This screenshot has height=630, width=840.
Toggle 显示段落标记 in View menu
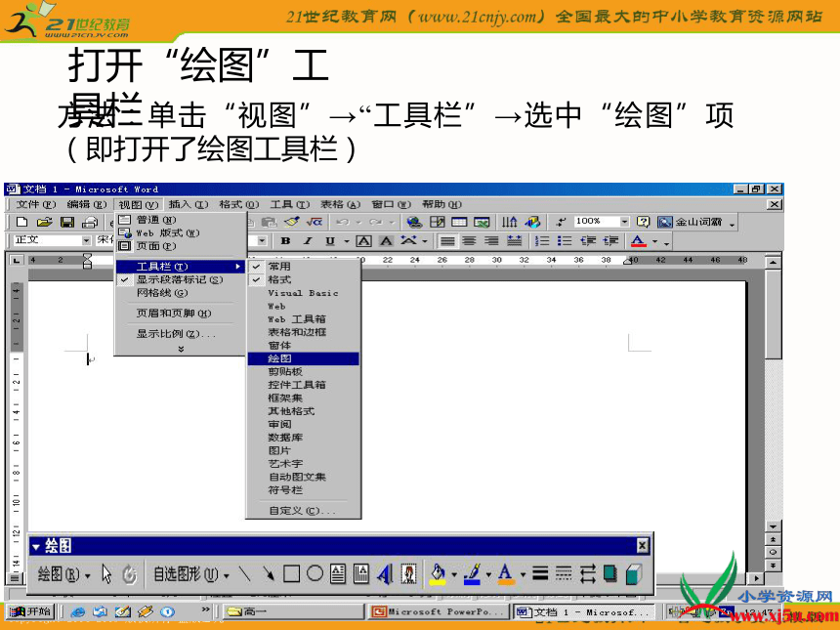[181, 279]
